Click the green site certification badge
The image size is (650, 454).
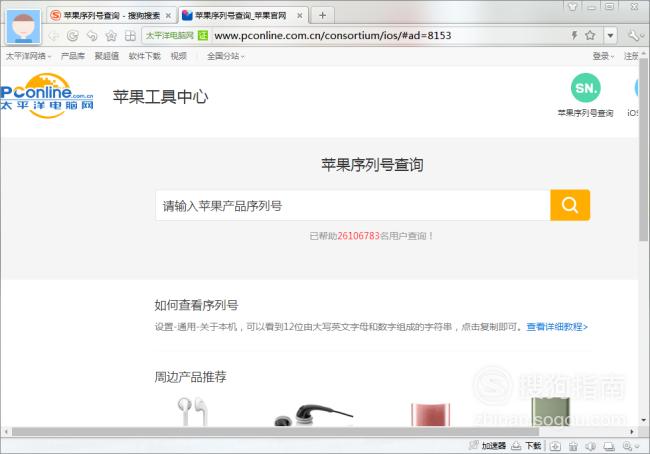(203, 36)
